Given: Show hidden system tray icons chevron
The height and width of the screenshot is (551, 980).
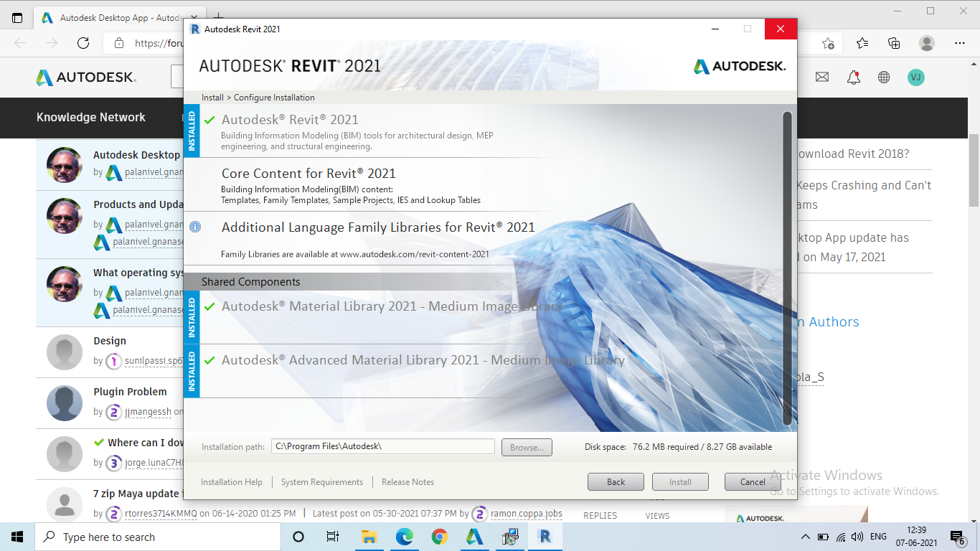Looking at the screenshot, I should tap(805, 537).
